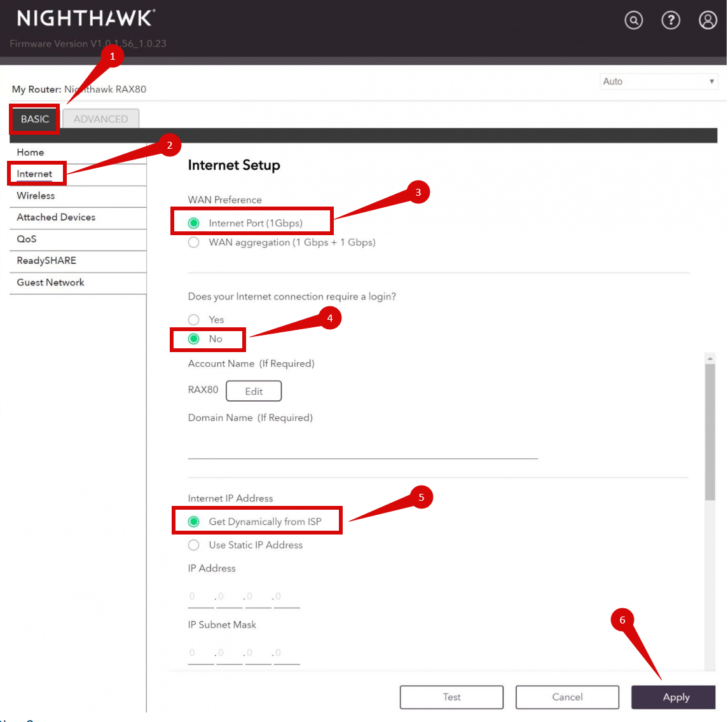Select WAN aggregation radio button
The width and height of the screenshot is (728, 722).
(x=194, y=243)
